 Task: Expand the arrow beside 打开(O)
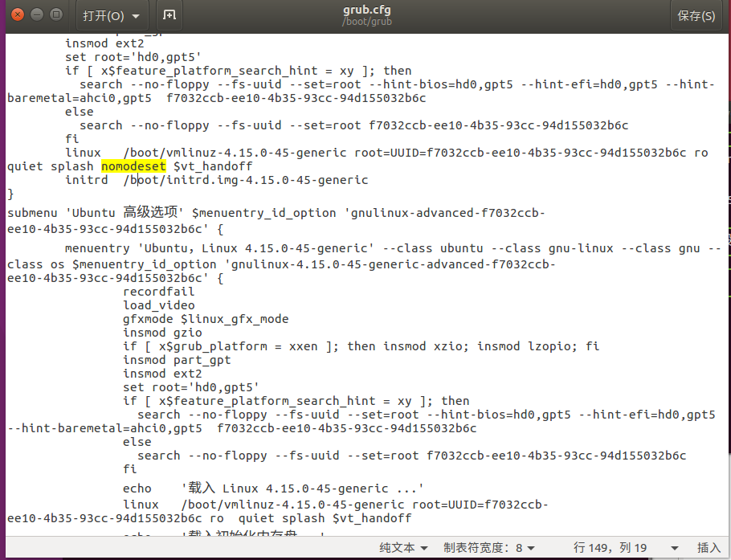(x=136, y=16)
